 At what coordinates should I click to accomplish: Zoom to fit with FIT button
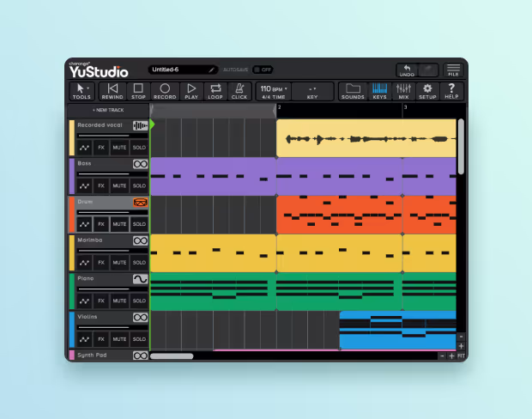click(x=461, y=356)
